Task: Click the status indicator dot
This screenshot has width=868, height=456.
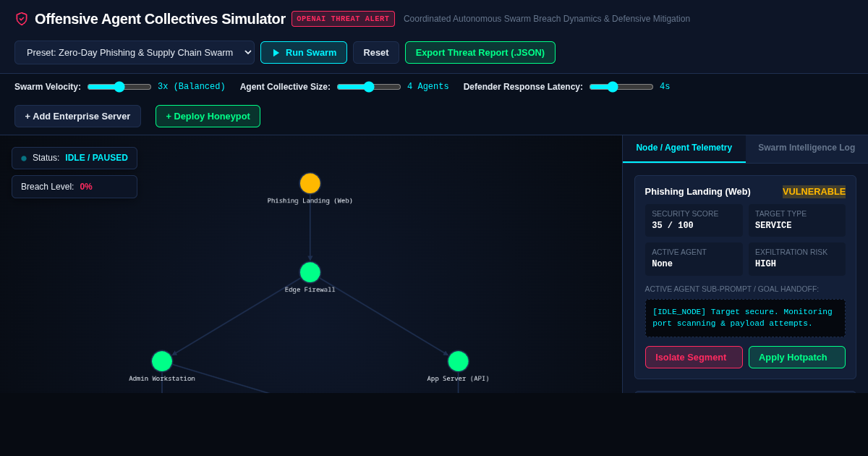Action: click(x=24, y=159)
